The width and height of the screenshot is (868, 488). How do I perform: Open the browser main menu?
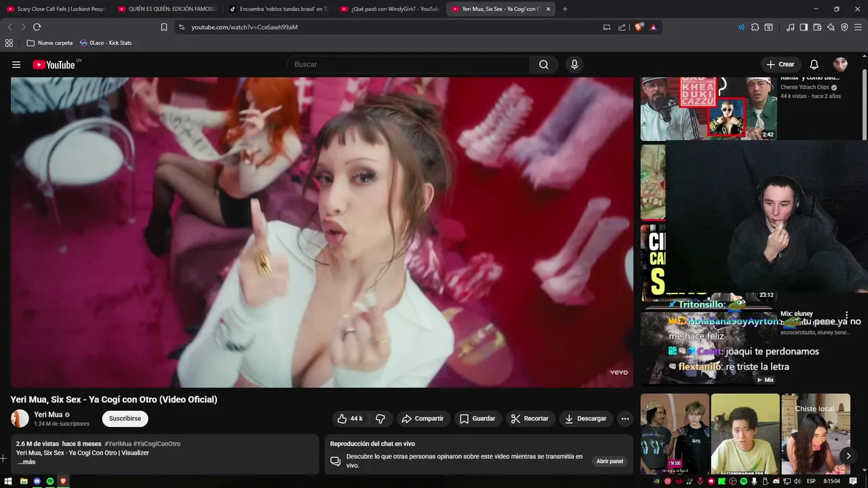(x=859, y=27)
